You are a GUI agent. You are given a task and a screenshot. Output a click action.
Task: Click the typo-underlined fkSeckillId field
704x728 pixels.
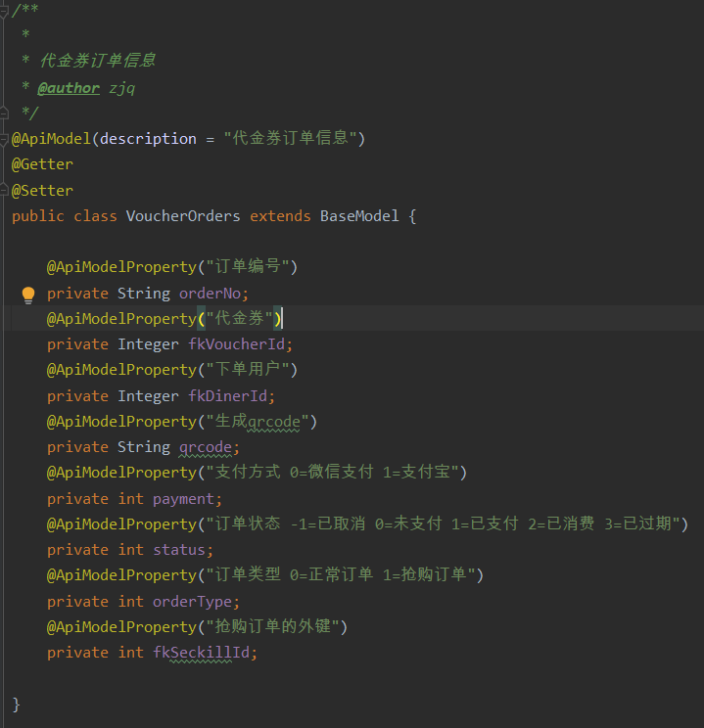[201, 653]
